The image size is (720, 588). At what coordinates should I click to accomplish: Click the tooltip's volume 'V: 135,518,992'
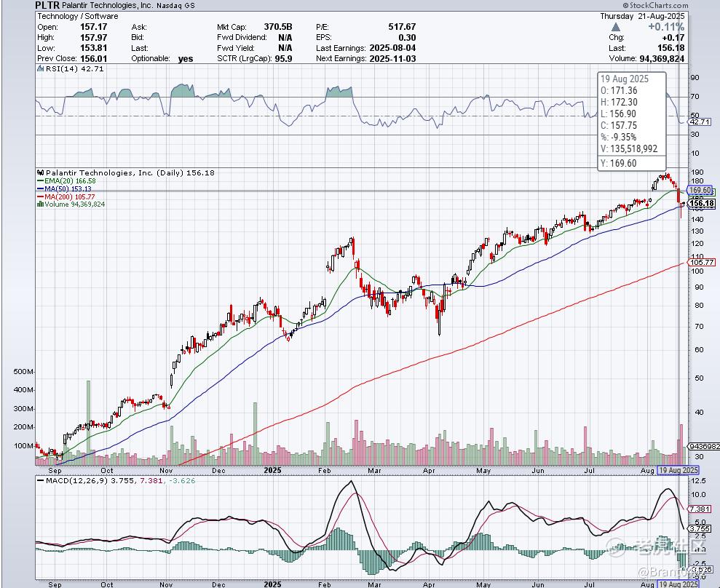pyautogui.click(x=629, y=148)
